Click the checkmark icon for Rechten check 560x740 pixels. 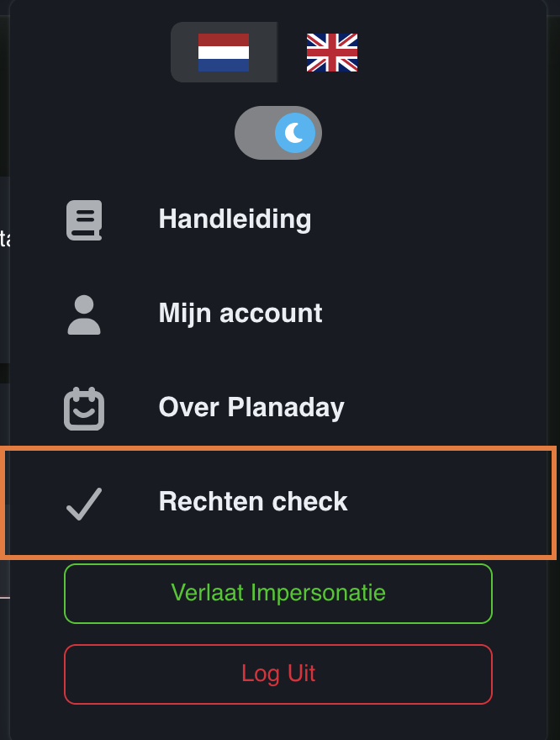[x=84, y=503]
